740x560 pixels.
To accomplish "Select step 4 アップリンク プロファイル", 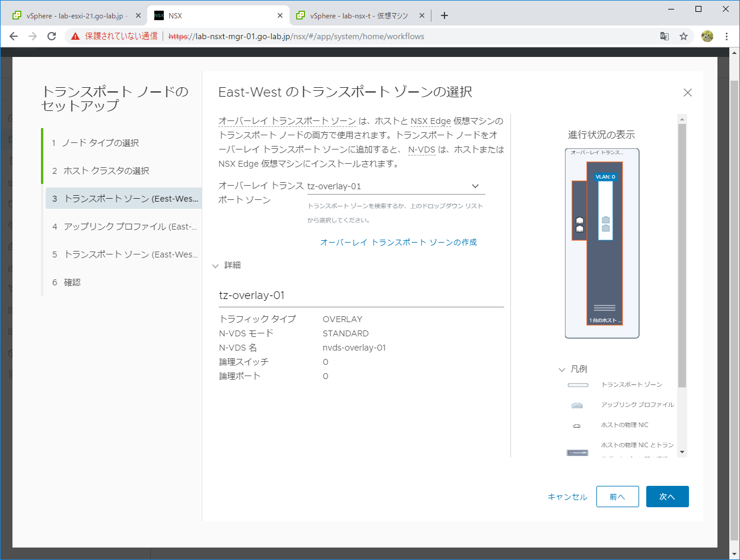I will [x=123, y=227].
